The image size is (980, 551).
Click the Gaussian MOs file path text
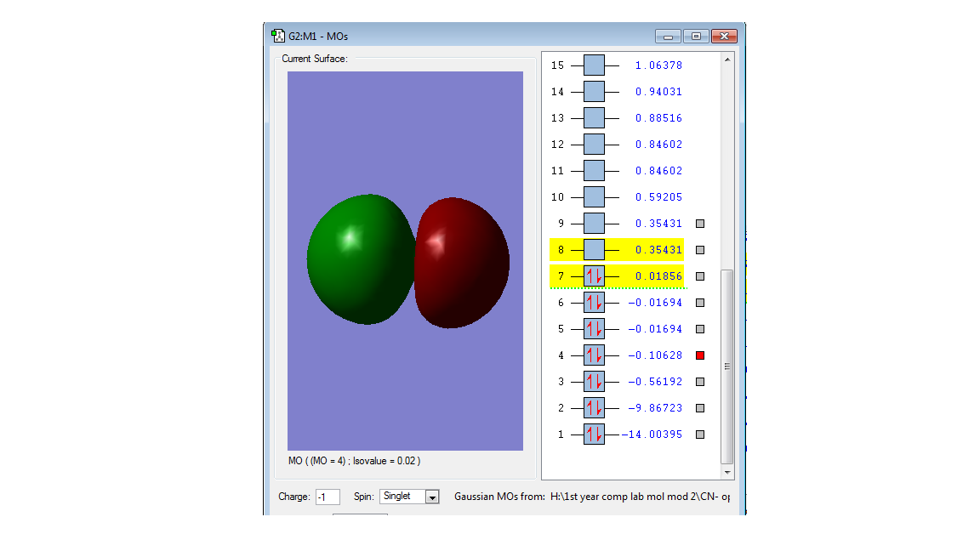(640, 497)
